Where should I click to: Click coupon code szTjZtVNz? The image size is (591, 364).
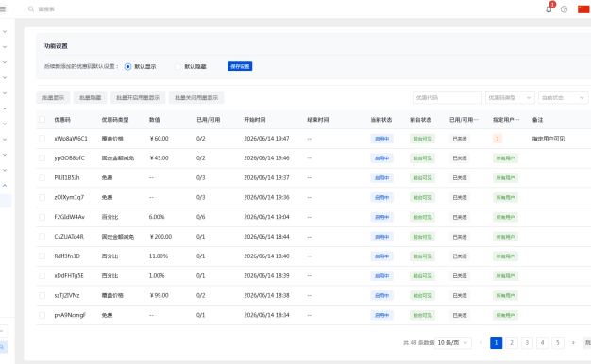(x=67, y=295)
